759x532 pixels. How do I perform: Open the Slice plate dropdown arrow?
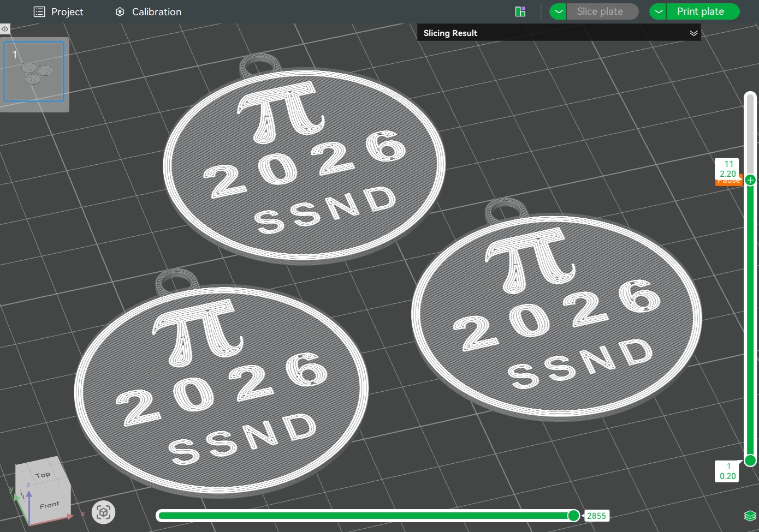click(x=558, y=11)
